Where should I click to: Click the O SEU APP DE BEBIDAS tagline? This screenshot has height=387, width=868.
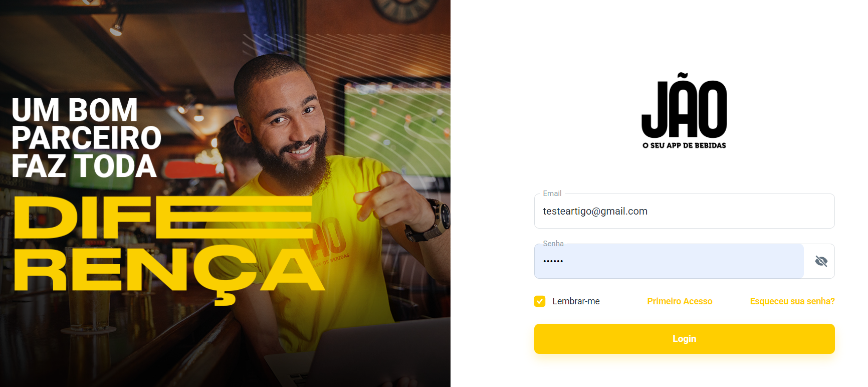684,145
